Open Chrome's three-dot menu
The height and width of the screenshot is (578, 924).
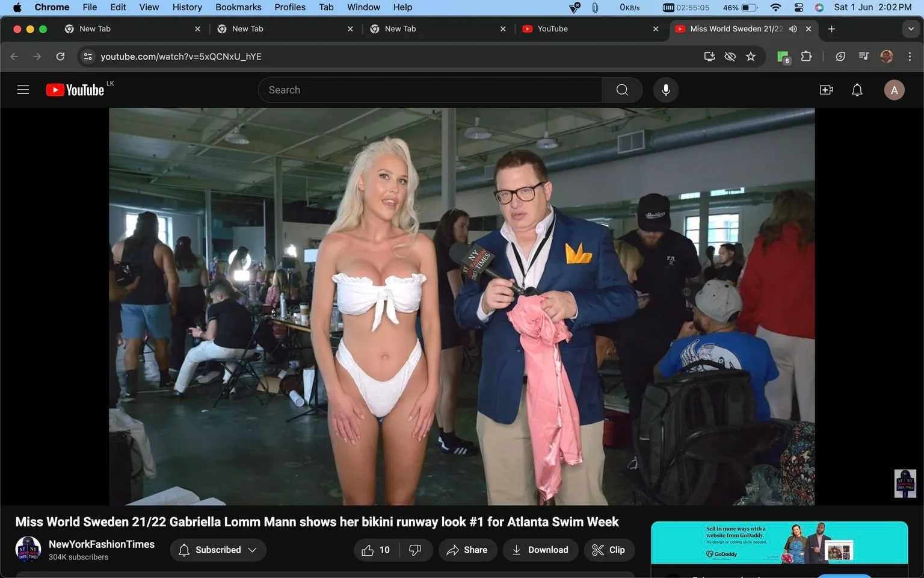click(x=910, y=56)
